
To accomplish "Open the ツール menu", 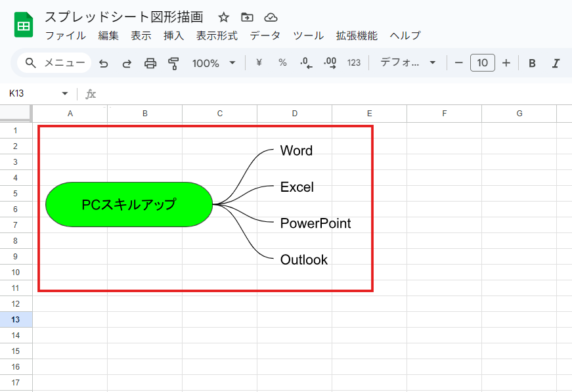I will click(x=309, y=35).
